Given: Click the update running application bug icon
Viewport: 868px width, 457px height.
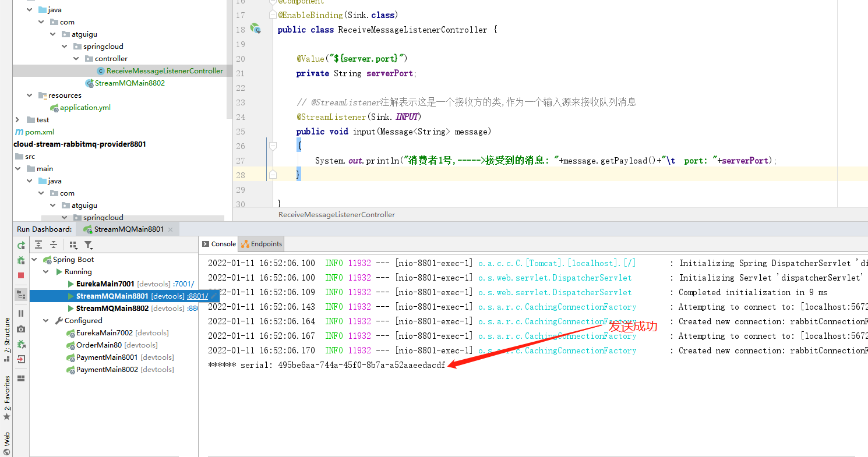Looking at the screenshot, I should coord(21,344).
